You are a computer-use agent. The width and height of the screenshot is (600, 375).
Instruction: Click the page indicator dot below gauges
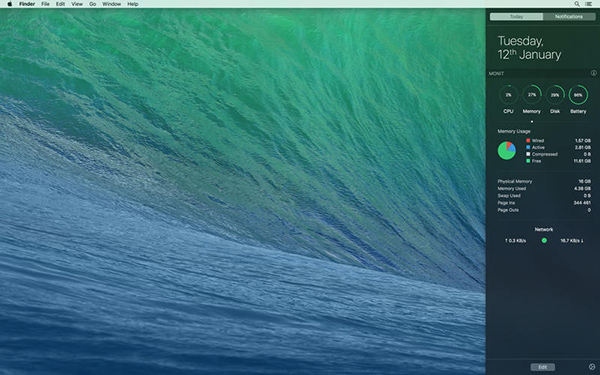[x=532, y=122]
